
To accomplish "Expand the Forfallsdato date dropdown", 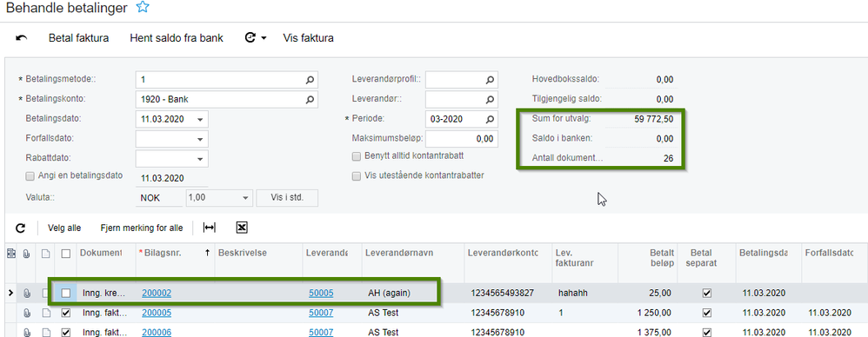I will click(200, 139).
